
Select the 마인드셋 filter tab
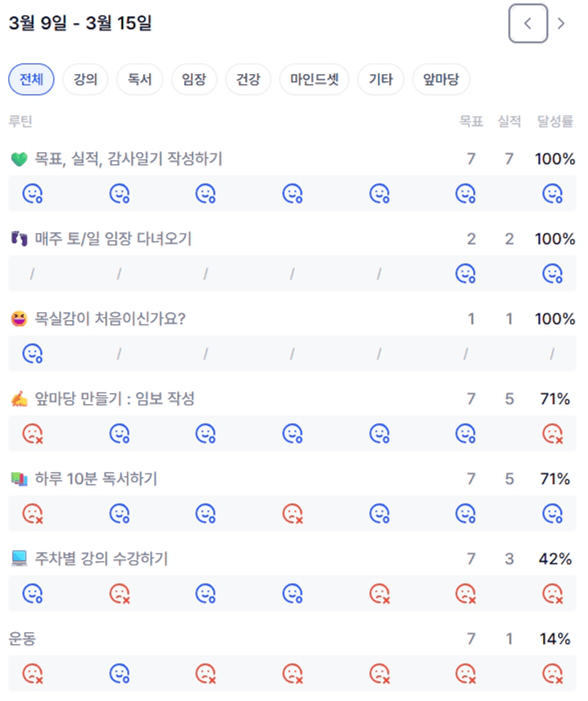coord(314,80)
